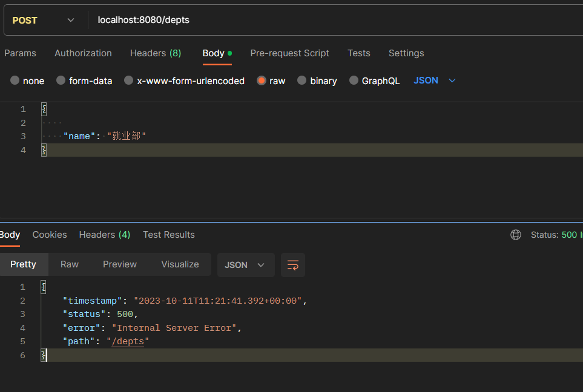Open the Authorization tab
The width and height of the screenshot is (583, 392).
(x=83, y=53)
